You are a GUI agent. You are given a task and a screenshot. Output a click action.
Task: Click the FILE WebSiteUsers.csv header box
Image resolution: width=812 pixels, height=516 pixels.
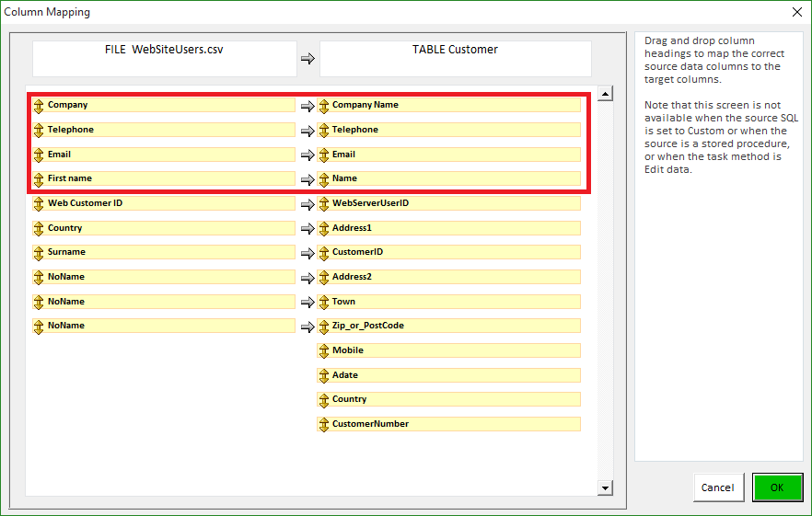click(x=164, y=58)
